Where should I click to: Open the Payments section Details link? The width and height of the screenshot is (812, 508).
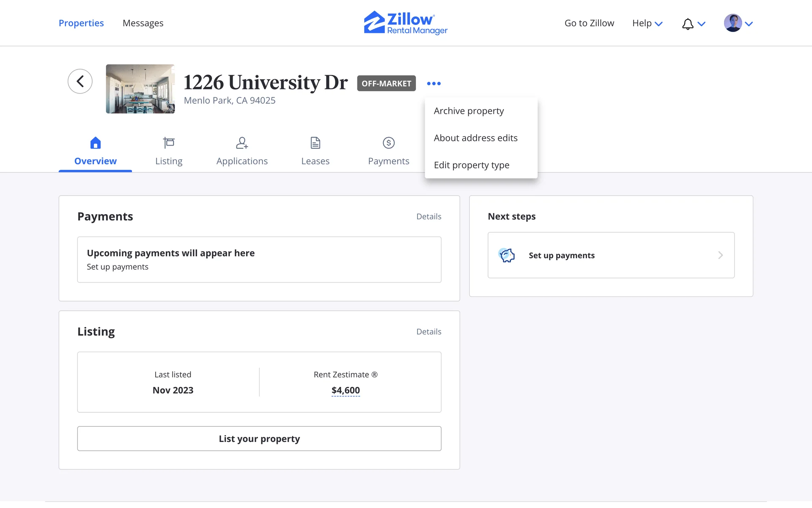point(428,216)
